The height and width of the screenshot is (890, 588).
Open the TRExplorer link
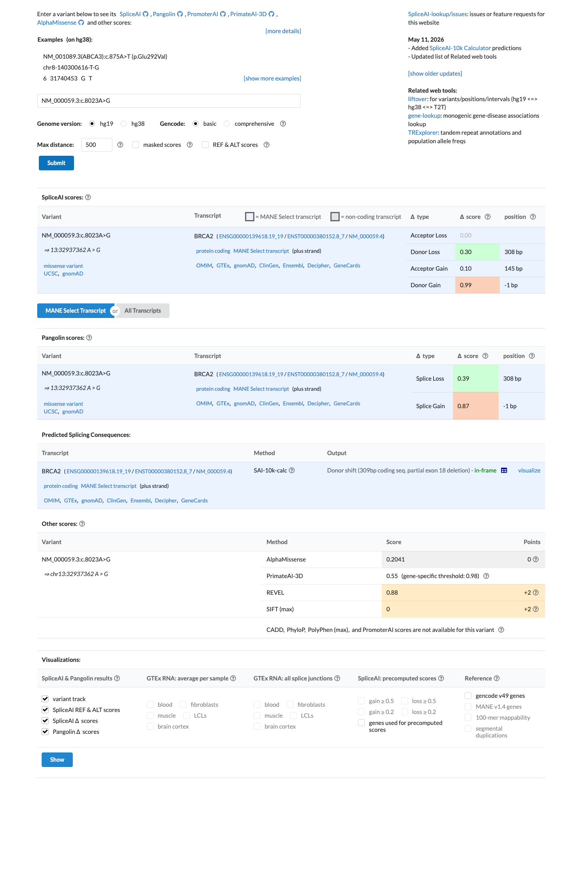click(423, 133)
